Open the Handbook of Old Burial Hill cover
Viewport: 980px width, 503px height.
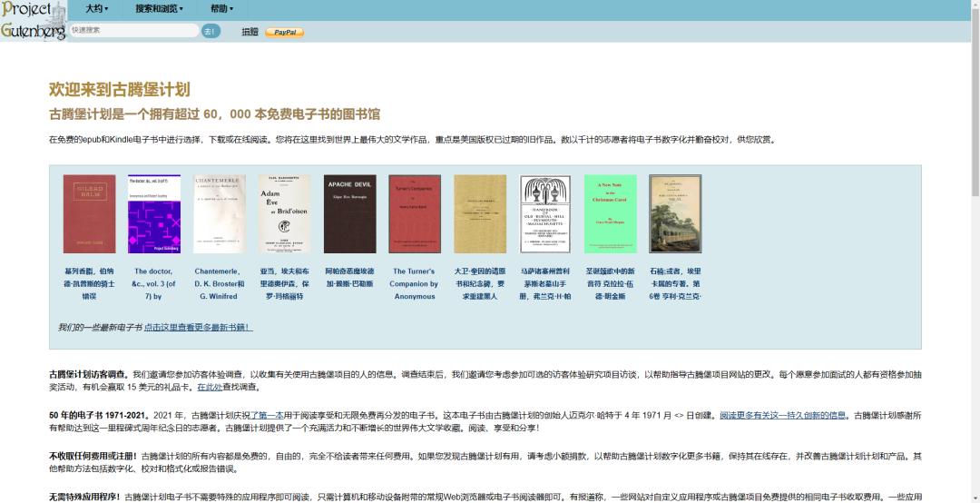pyautogui.click(x=545, y=214)
